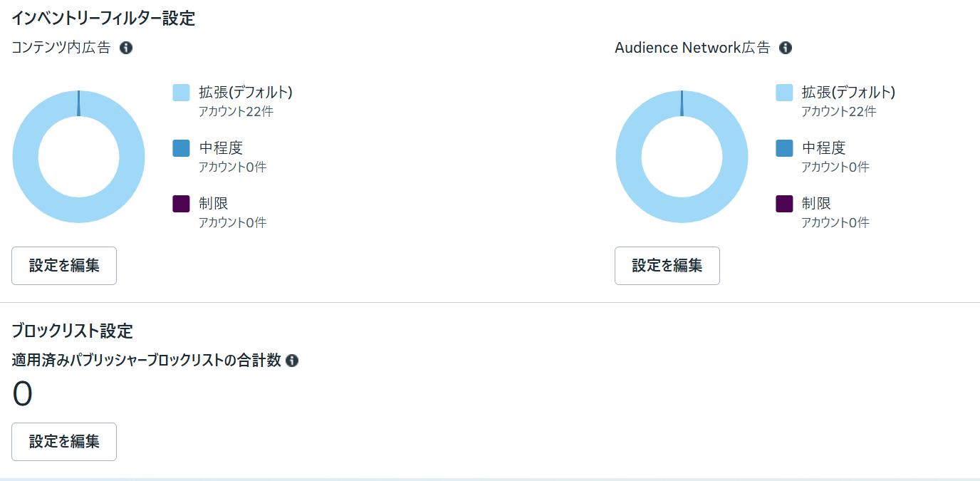Viewport: 980px width, 481px height.
Task: Click the blue 中程度 swatch for コンテンツ内広告
Action: (x=182, y=148)
